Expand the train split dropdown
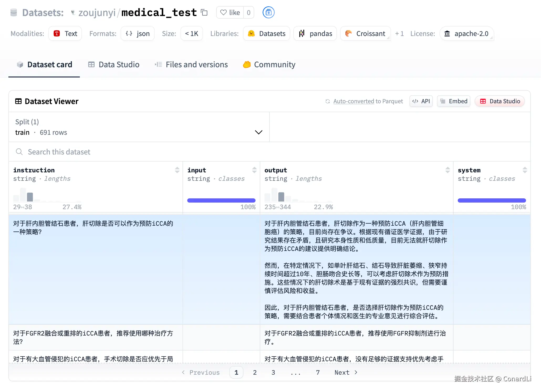This screenshot has width=541, height=392. click(x=258, y=132)
